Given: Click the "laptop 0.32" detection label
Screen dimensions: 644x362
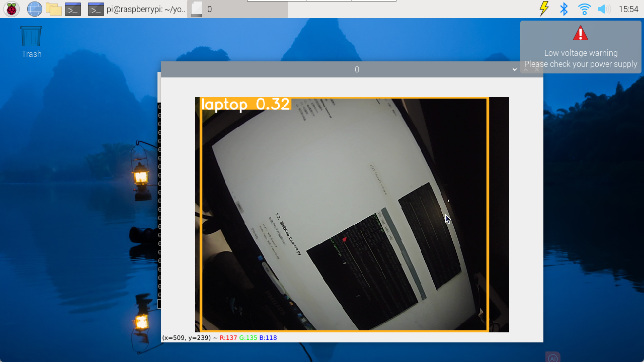Looking at the screenshot, I should pos(246,104).
